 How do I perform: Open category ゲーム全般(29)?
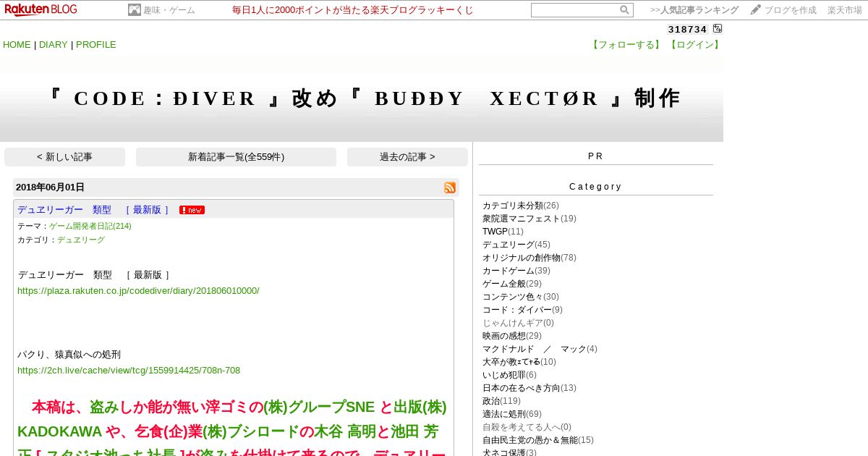pyautogui.click(x=512, y=284)
